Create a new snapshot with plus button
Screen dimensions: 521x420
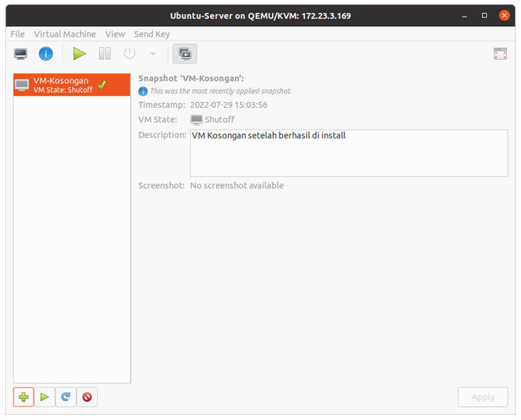(x=23, y=397)
